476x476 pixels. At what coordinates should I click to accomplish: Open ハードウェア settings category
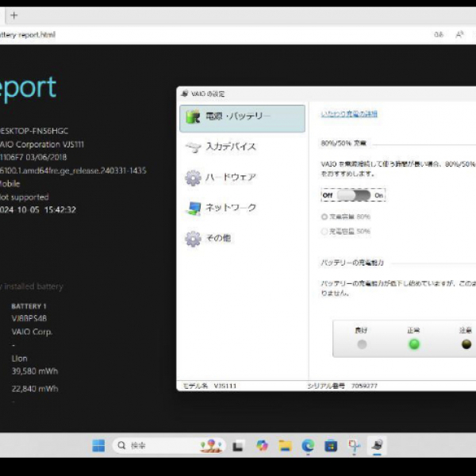(242, 177)
